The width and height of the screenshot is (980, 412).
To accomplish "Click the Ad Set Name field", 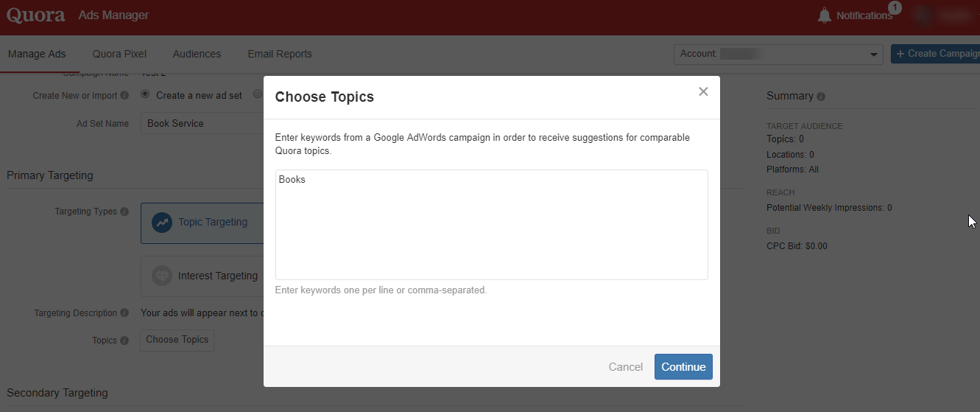I will (x=202, y=123).
